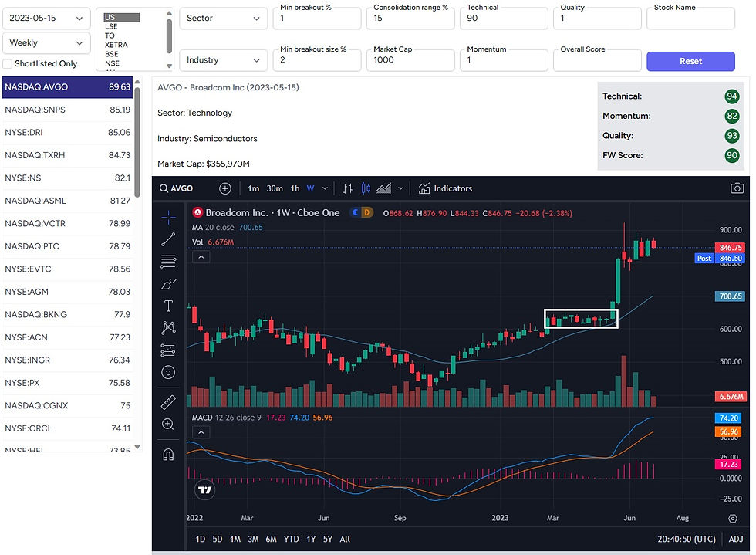
Task: Toggle ADJ adjusted data option
Action: click(736, 539)
